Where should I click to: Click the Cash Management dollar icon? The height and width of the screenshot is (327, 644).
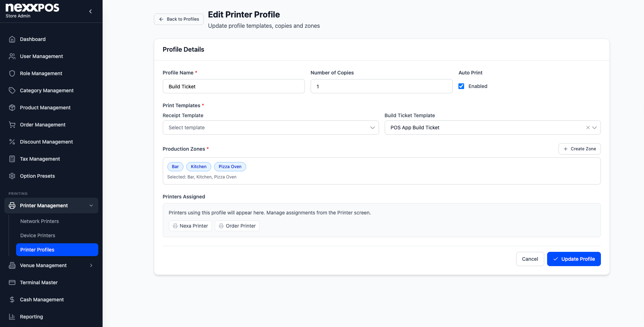[12, 300]
